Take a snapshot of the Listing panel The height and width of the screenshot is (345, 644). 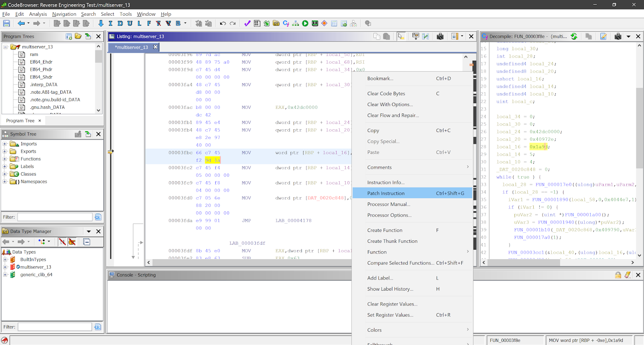440,36
